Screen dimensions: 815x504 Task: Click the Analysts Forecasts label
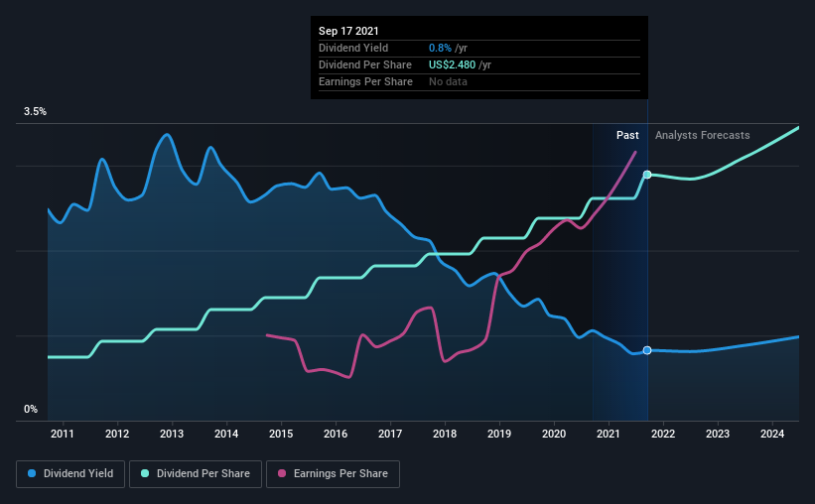[x=702, y=135]
